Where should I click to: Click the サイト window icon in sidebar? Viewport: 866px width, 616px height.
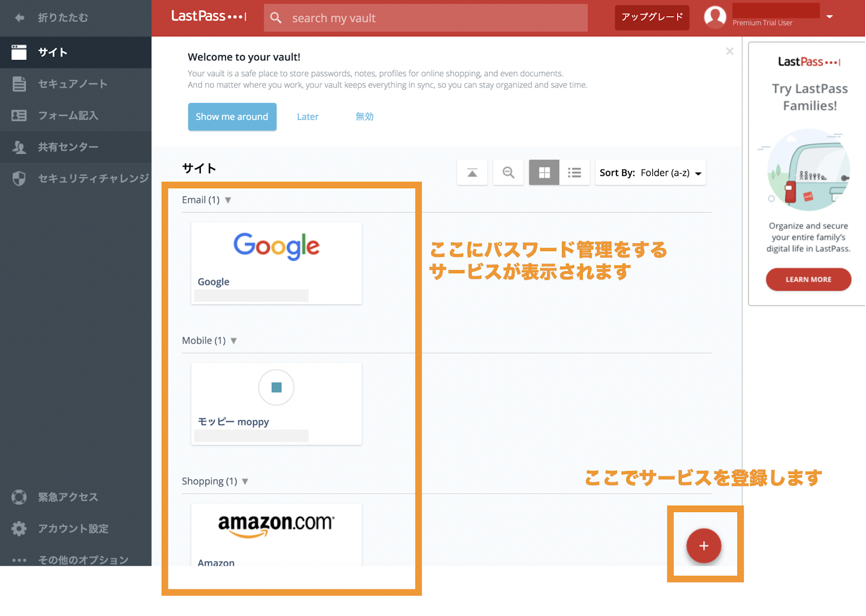(19, 53)
